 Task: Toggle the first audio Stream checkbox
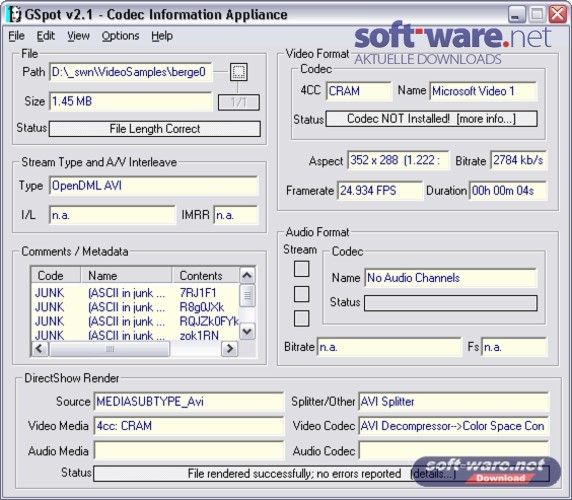301,269
